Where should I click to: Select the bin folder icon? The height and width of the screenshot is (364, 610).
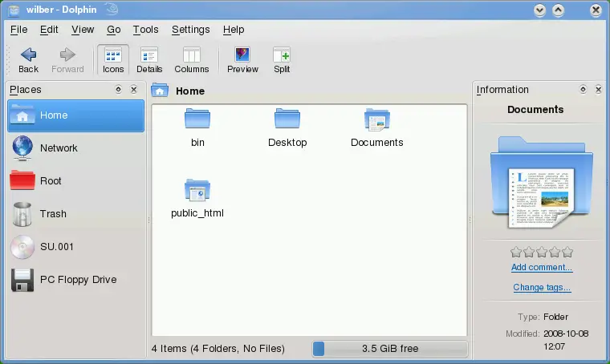(197, 127)
